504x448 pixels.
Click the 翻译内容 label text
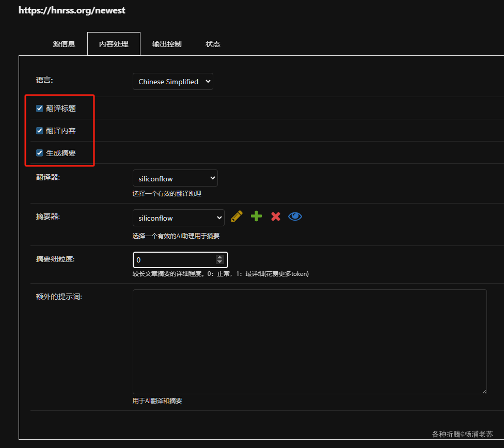pos(61,131)
